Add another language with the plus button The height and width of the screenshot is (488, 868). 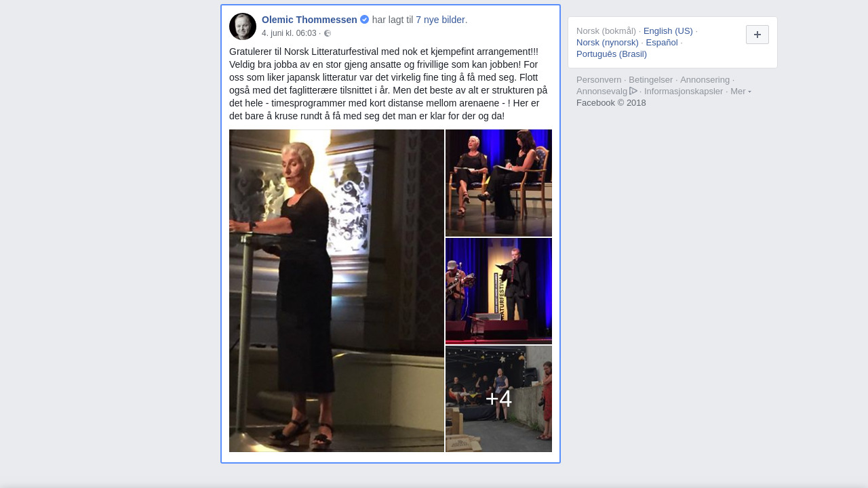757,35
